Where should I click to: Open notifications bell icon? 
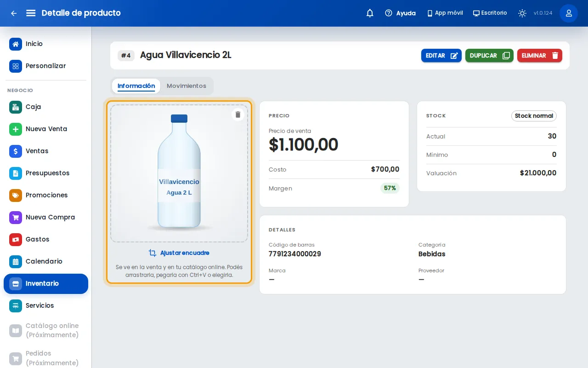pyautogui.click(x=370, y=13)
